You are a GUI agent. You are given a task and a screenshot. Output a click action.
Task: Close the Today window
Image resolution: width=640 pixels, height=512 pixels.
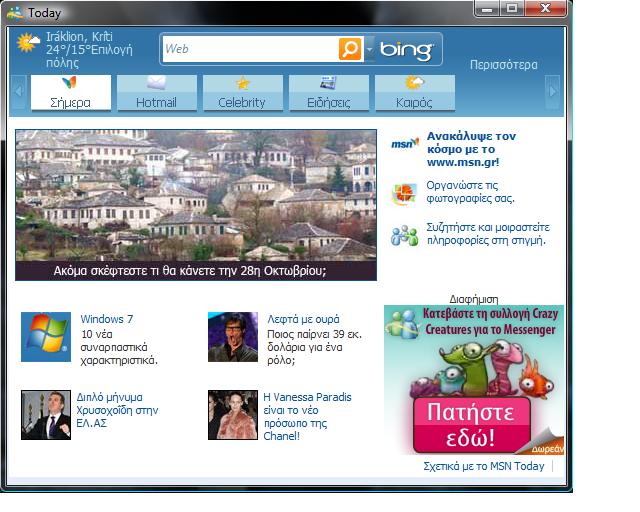(x=545, y=9)
